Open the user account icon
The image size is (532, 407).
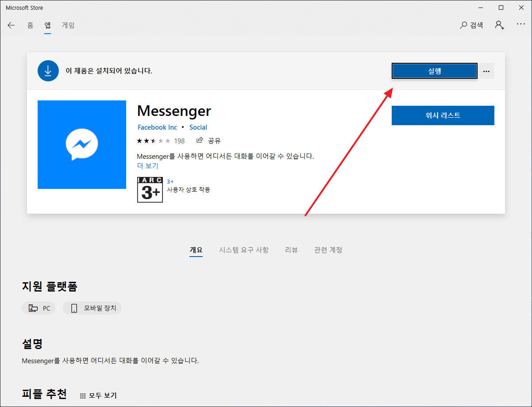pos(500,25)
